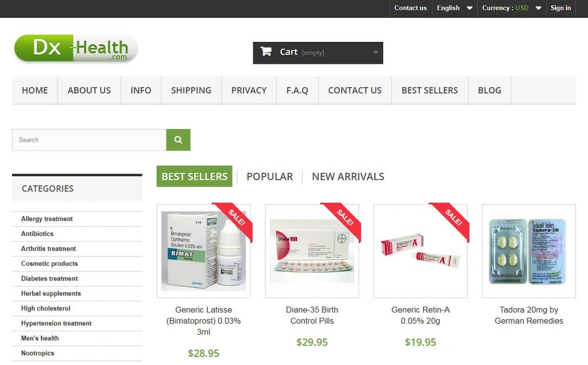Expand the cart dropdown arrow

pos(376,53)
